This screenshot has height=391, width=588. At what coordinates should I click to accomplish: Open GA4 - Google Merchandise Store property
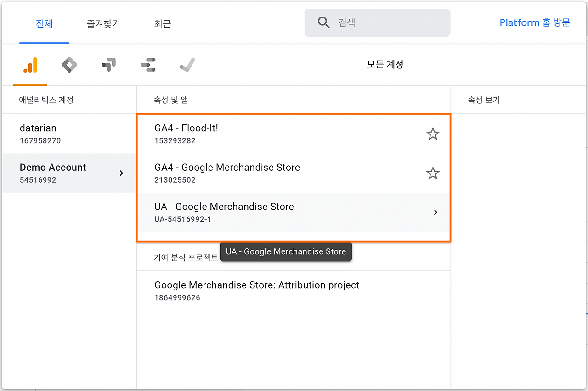[294, 173]
